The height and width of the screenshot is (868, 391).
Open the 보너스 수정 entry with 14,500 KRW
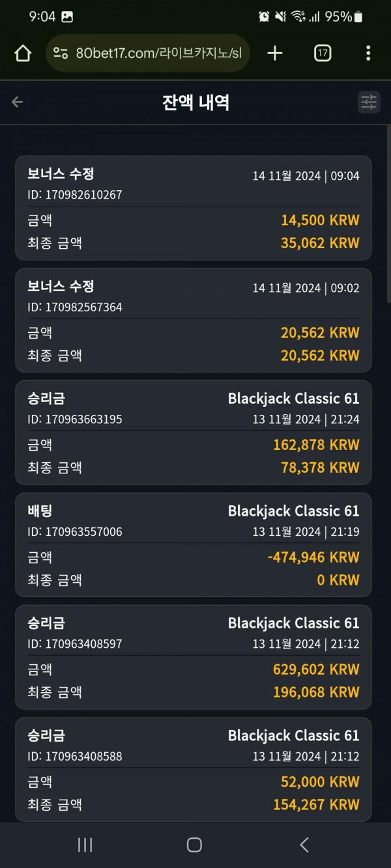[x=194, y=208]
